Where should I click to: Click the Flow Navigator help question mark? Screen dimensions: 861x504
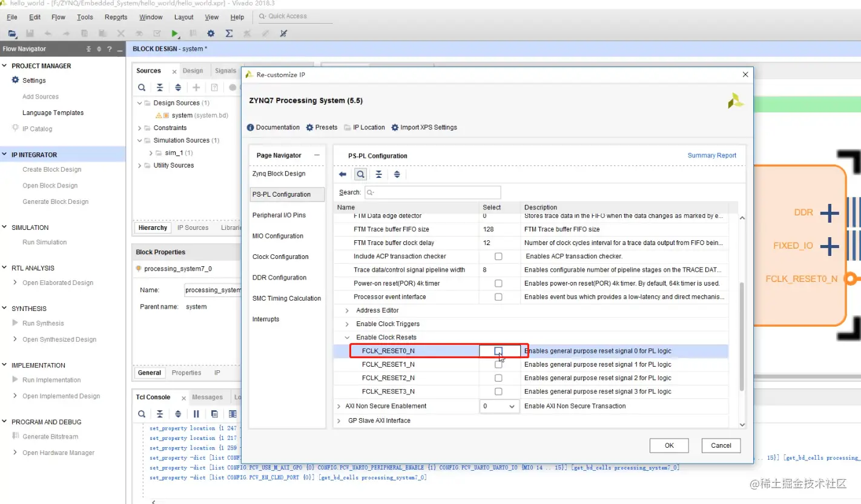point(109,49)
